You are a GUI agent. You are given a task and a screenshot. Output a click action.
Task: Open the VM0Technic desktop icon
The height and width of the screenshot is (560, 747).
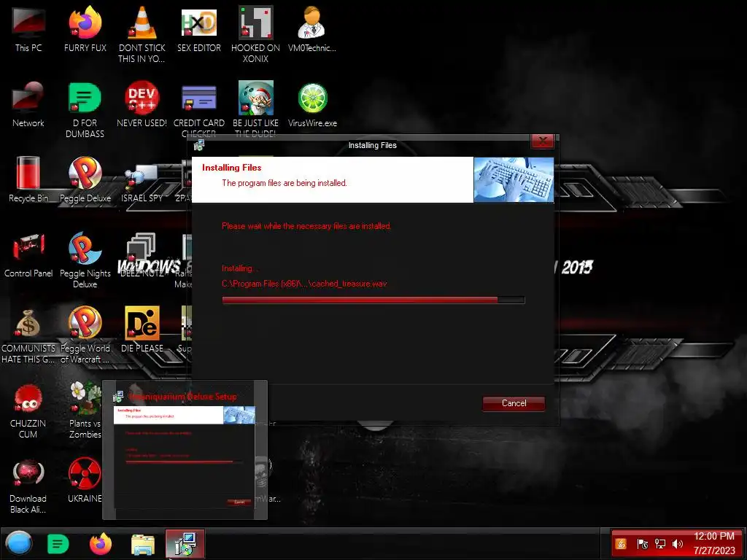click(x=312, y=28)
